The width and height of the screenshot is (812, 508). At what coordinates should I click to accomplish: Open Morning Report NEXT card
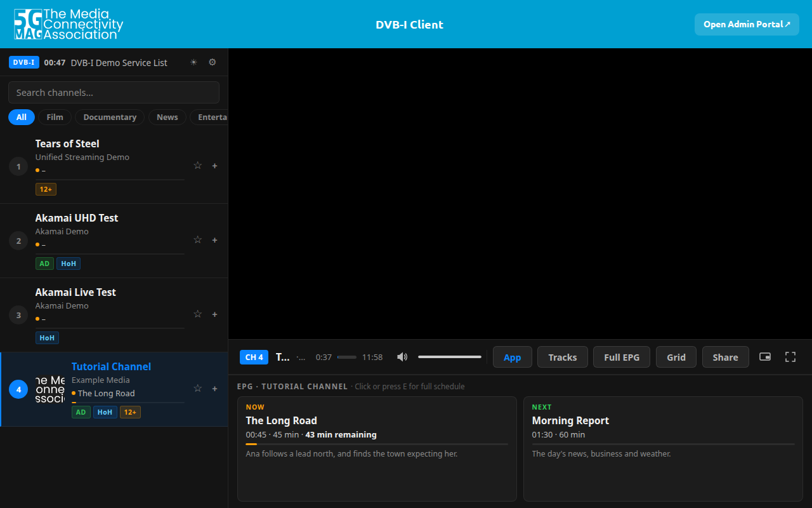(663, 449)
